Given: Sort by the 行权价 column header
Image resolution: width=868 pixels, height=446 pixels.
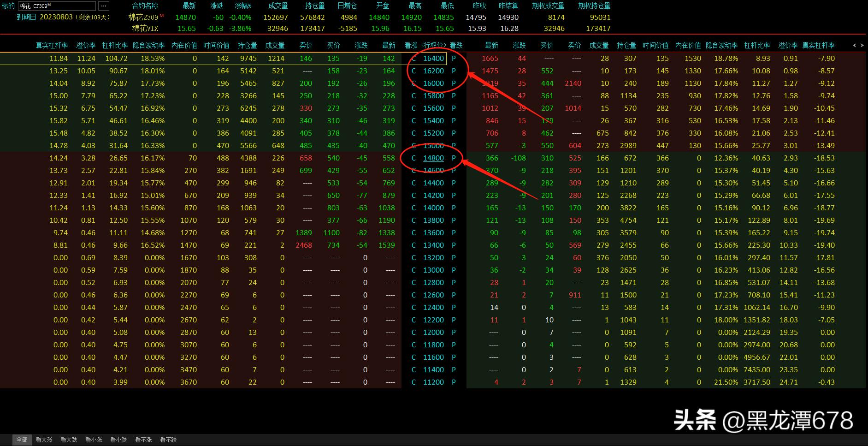Looking at the screenshot, I should (x=433, y=45).
